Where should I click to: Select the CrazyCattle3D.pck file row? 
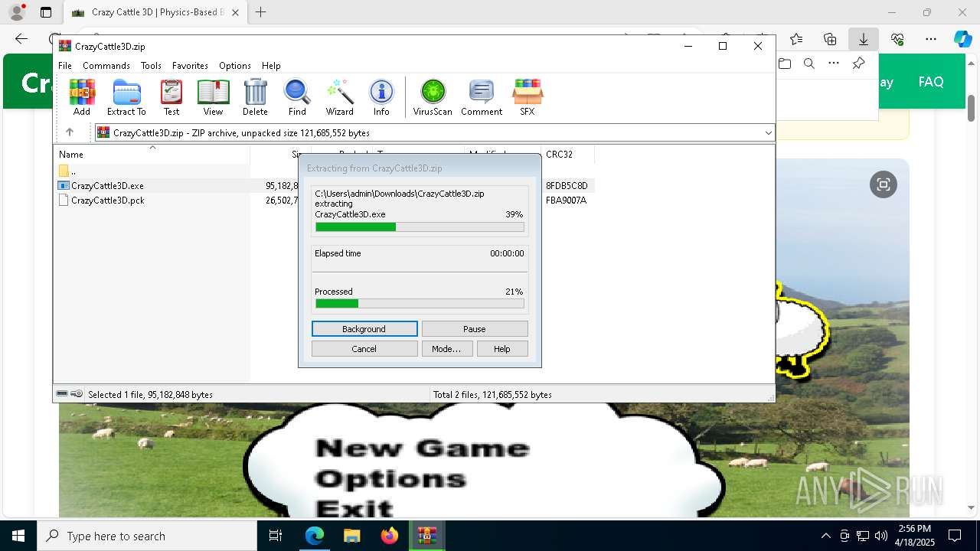coord(325,200)
